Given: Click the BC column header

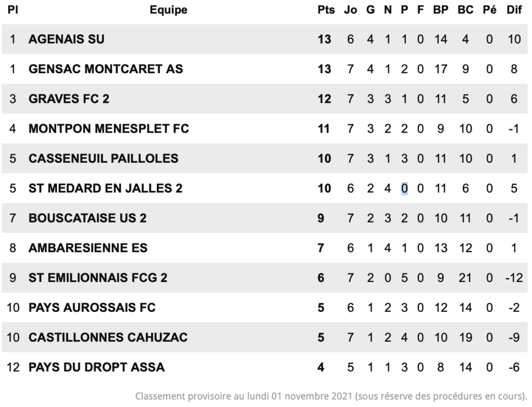Looking at the screenshot, I should point(465,10).
